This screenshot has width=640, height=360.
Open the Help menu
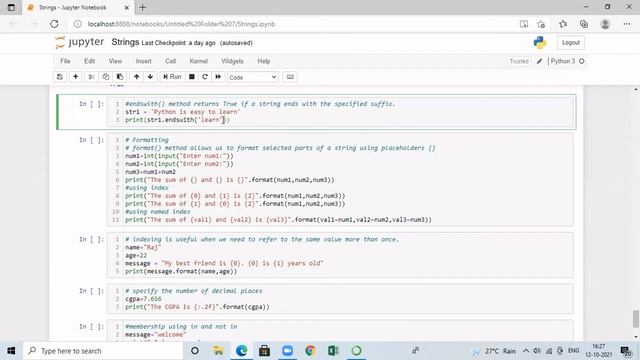(x=264, y=61)
